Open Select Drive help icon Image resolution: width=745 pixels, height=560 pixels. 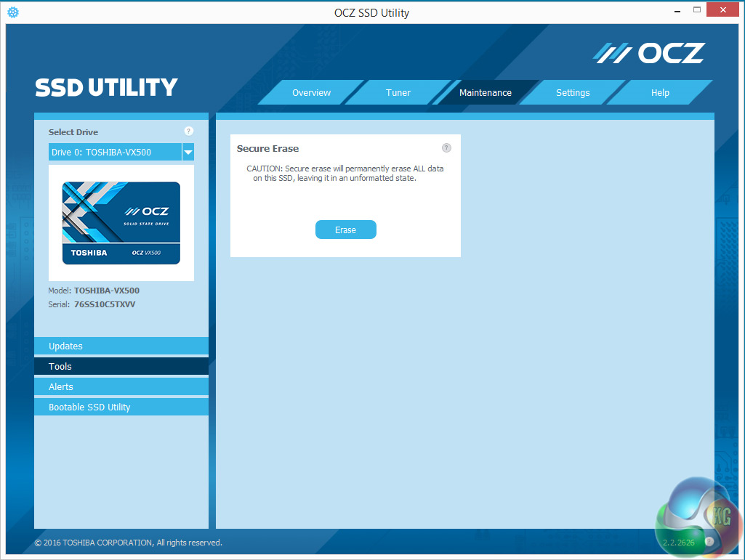(189, 131)
